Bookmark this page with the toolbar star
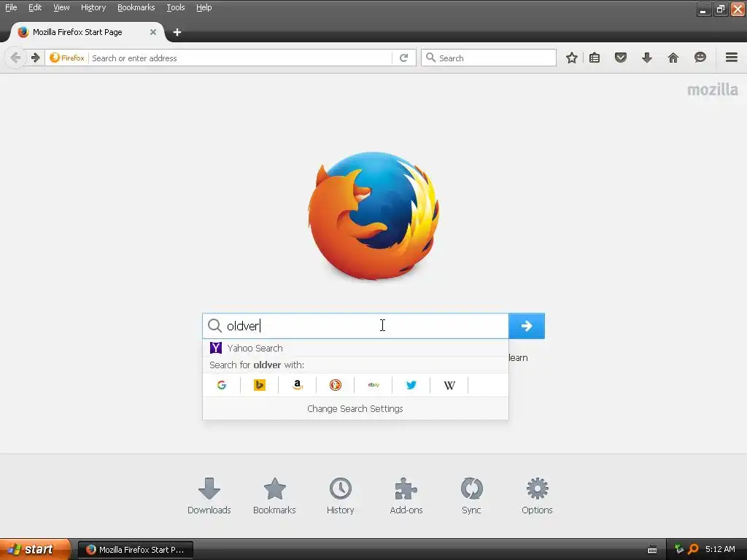This screenshot has width=747, height=560. (572, 58)
